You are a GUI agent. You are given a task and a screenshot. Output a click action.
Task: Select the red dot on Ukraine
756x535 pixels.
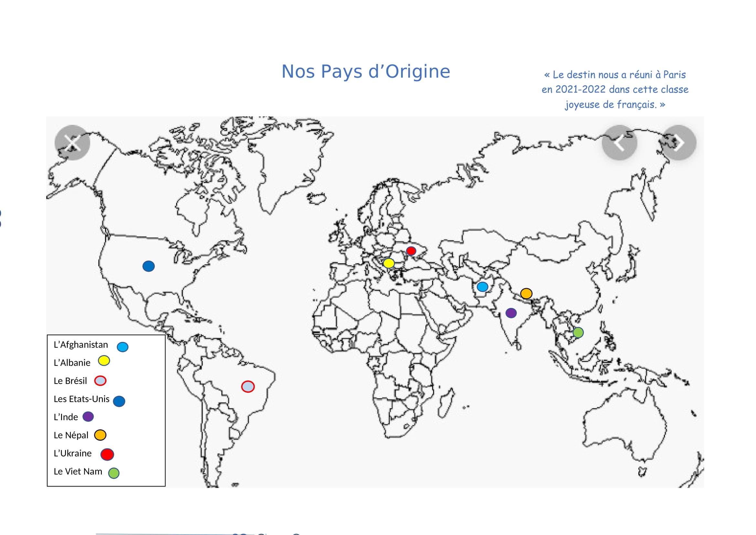coord(411,251)
